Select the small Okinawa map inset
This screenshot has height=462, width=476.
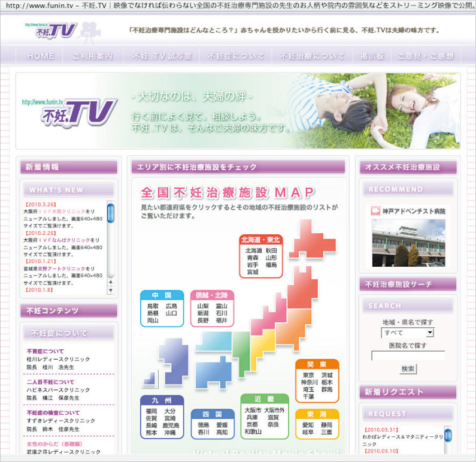tap(150, 379)
